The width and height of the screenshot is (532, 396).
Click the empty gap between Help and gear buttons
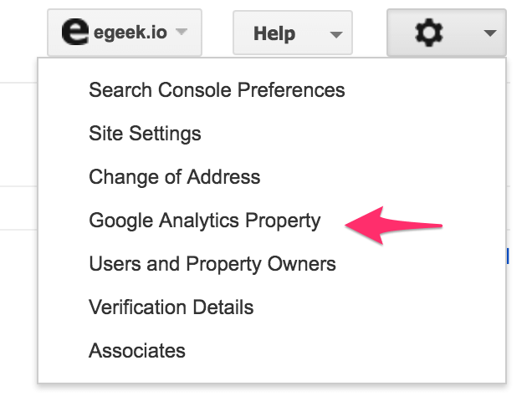(x=370, y=33)
